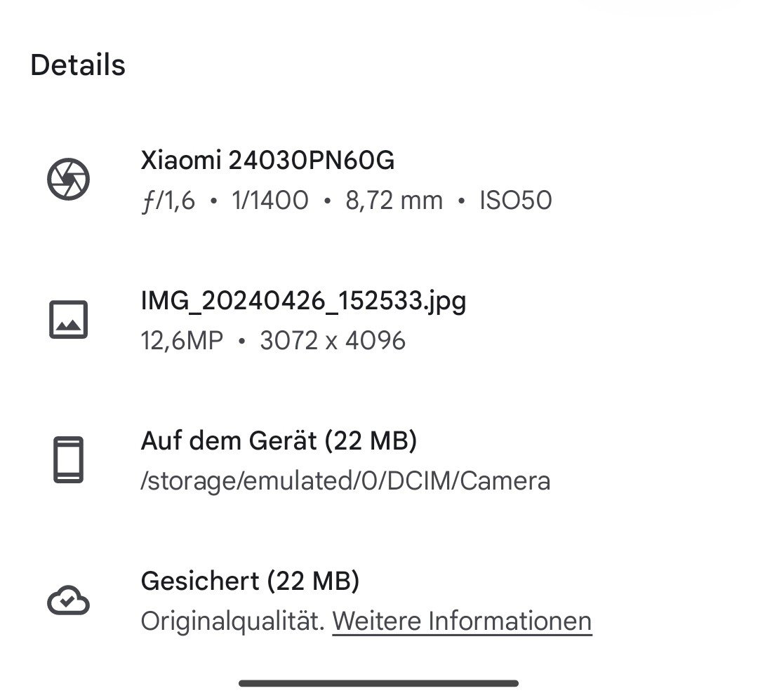Tap the IMG_20240426_152533.jpg file name

click(303, 301)
